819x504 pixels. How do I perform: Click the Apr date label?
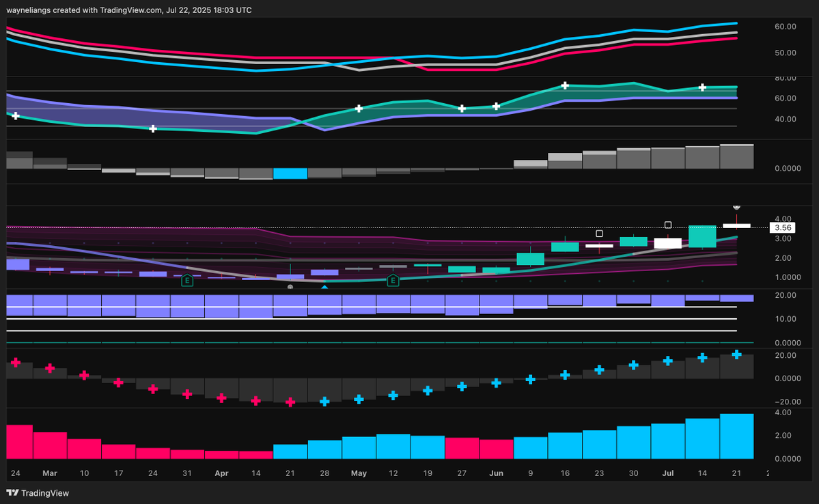tap(221, 473)
